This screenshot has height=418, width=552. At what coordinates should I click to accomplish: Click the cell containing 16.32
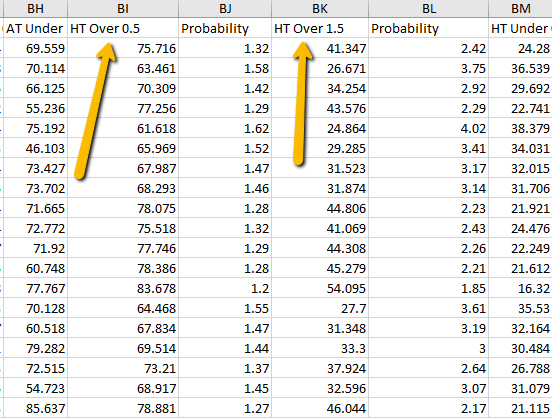(520, 288)
